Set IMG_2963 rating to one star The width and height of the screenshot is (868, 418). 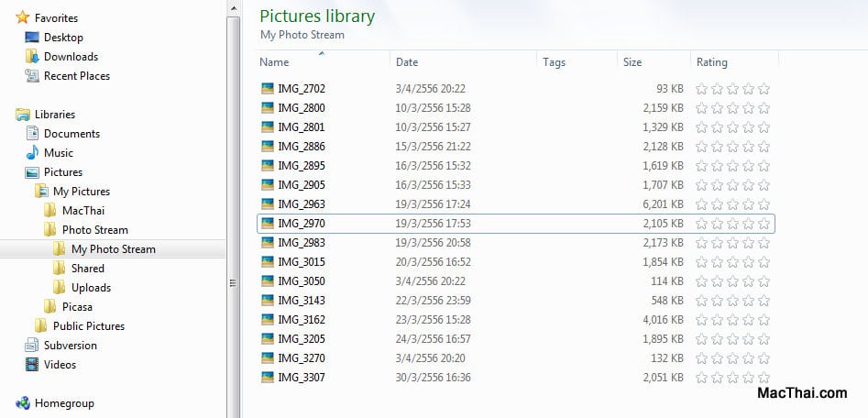[x=701, y=204]
